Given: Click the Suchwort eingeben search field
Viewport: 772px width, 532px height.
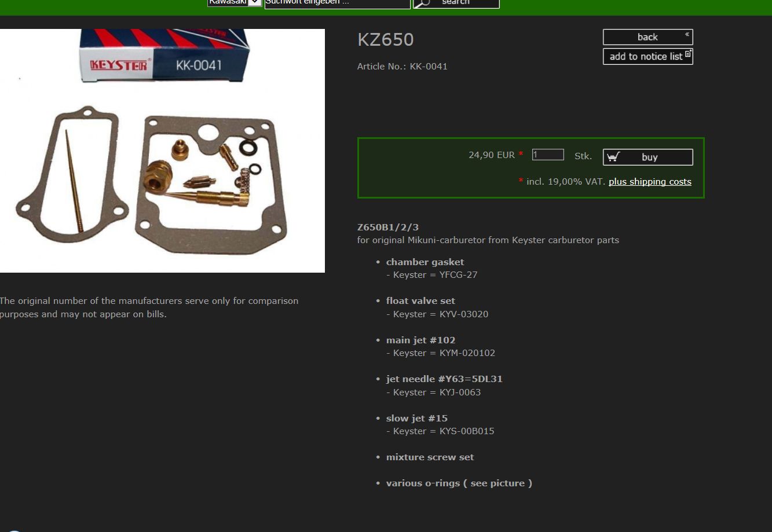Looking at the screenshot, I should click(x=337, y=3).
